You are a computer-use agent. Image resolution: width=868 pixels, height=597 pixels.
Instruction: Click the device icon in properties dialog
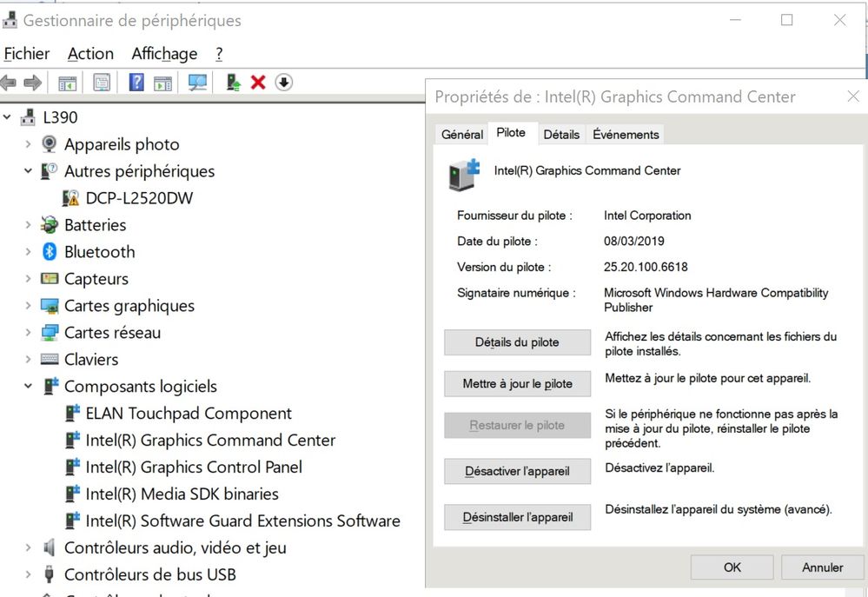[x=464, y=175]
